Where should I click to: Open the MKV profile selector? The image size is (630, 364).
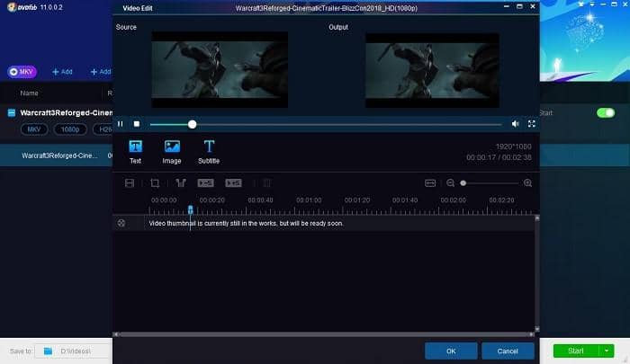click(22, 72)
